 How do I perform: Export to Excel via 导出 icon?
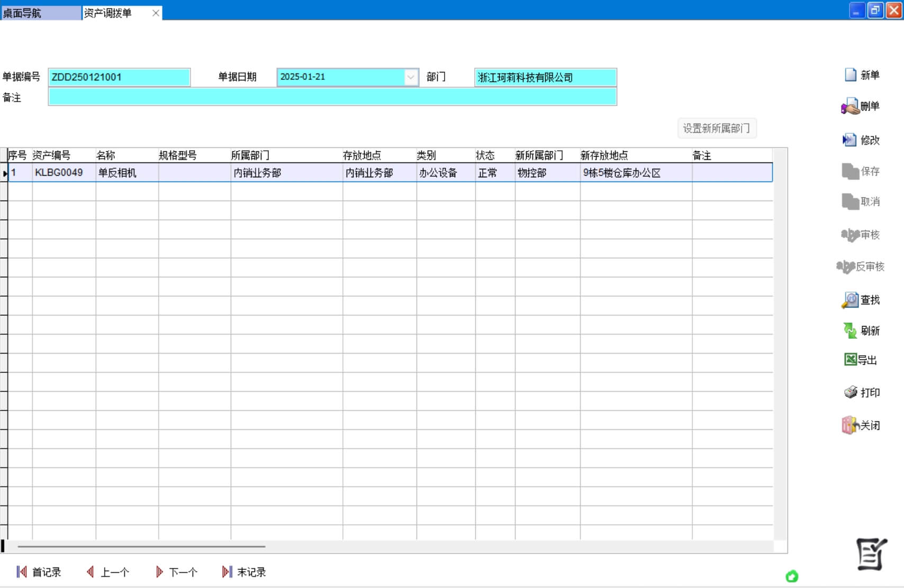(850, 360)
